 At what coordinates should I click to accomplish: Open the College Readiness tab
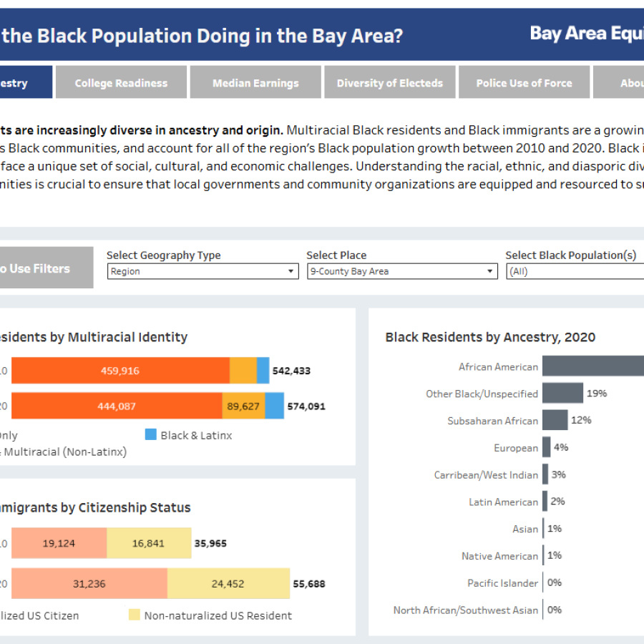click(x=121, y=83)
